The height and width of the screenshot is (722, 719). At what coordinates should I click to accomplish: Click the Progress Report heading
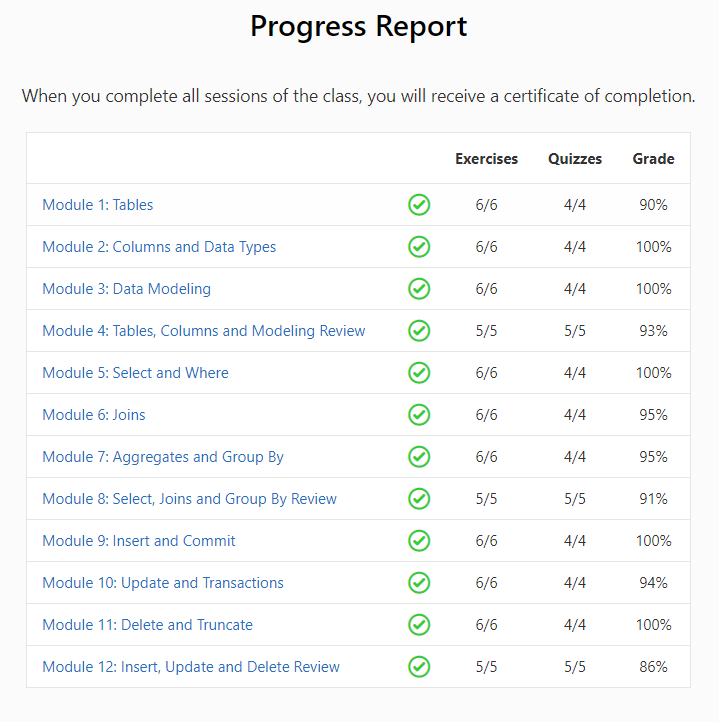tap(359, 27)
